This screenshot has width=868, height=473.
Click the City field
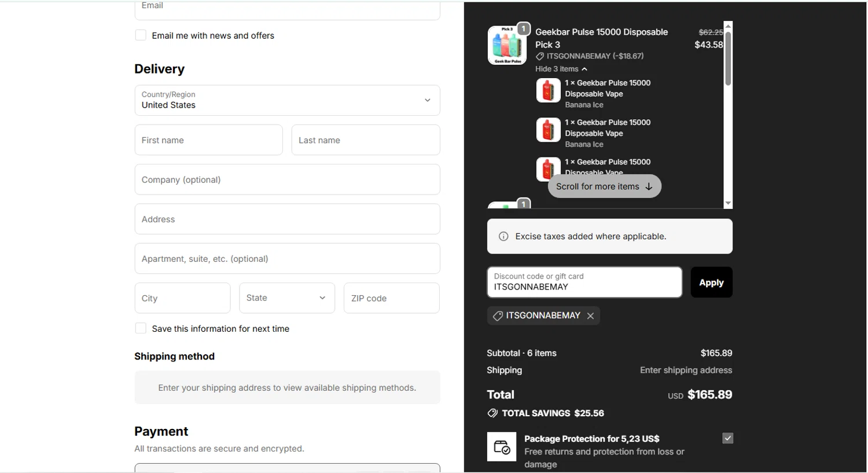pos(182,298)
